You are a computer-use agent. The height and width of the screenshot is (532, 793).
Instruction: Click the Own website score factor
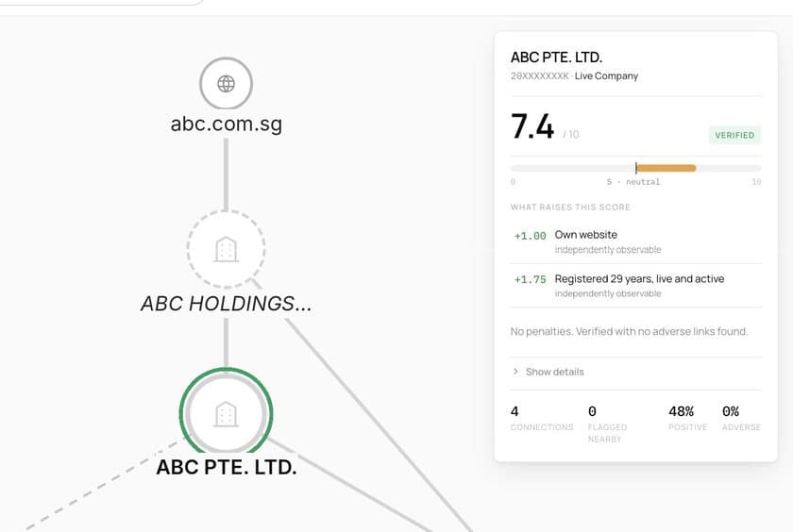coord(635,241)
